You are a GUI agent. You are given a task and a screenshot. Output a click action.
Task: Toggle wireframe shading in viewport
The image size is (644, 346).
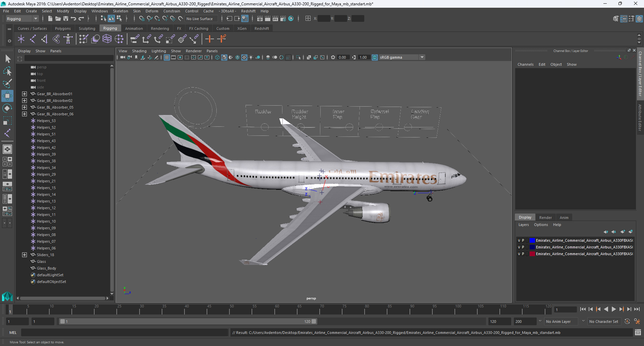pos(217,57)
